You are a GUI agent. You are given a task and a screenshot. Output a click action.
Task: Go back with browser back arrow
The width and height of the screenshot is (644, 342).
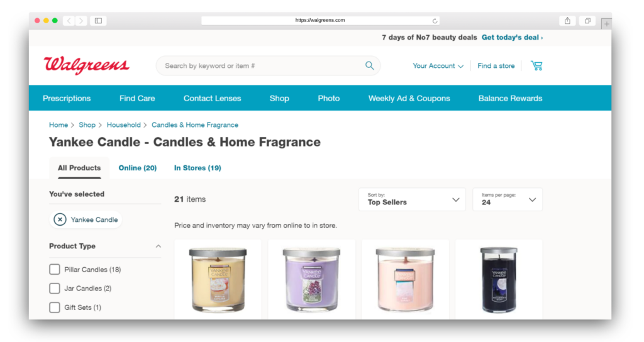[69, 21]
